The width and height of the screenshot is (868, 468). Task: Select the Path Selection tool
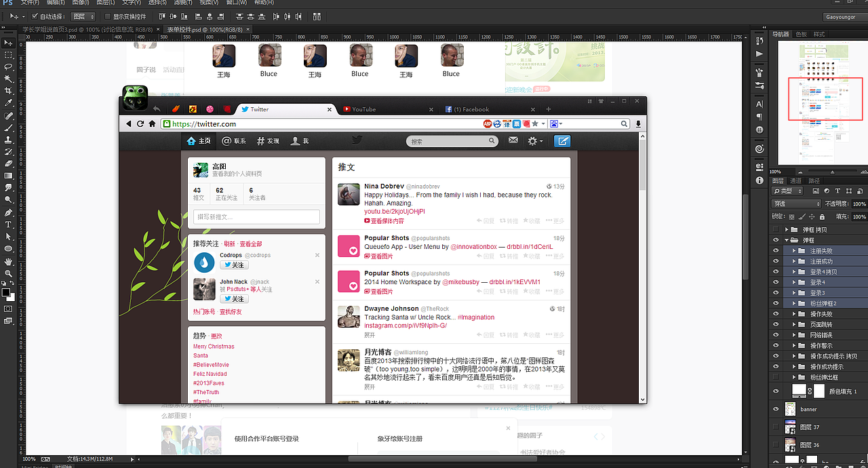[8, 236]
